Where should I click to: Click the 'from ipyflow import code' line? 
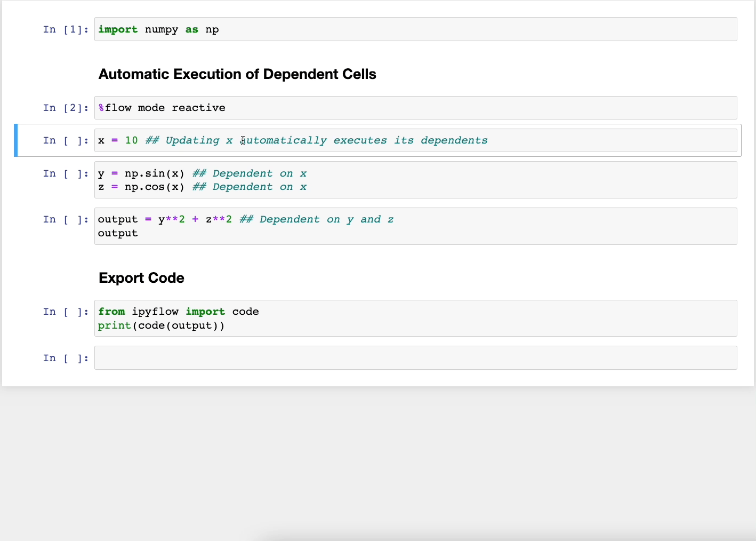pyautogui.click(x=178, y=312)
